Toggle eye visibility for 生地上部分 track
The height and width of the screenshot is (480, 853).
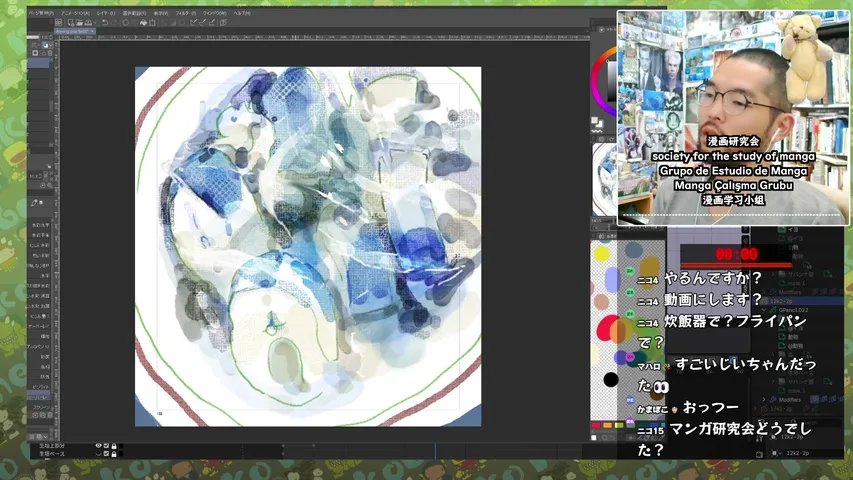tap(98, 446)
